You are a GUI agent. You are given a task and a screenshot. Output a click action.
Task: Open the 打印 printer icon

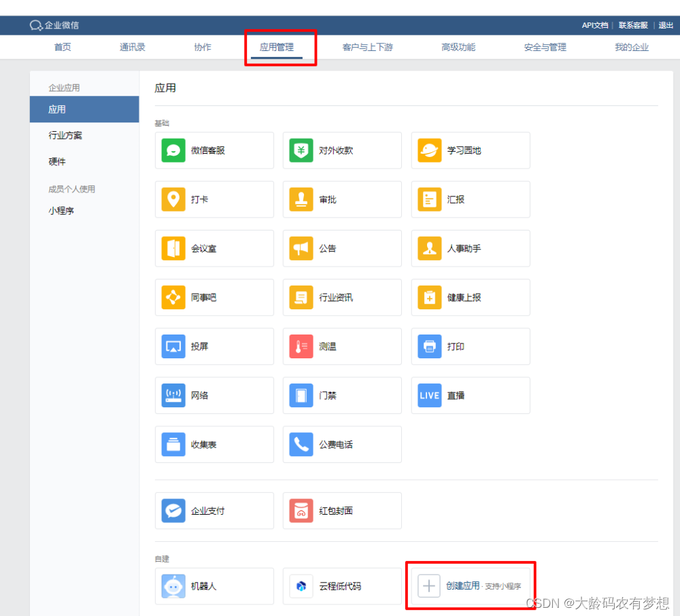point(429,346)
